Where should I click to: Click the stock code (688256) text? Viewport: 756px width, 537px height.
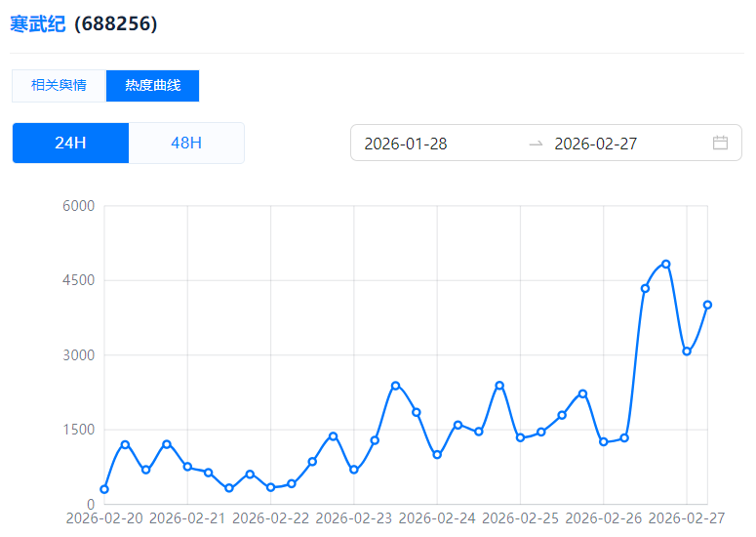116,23
